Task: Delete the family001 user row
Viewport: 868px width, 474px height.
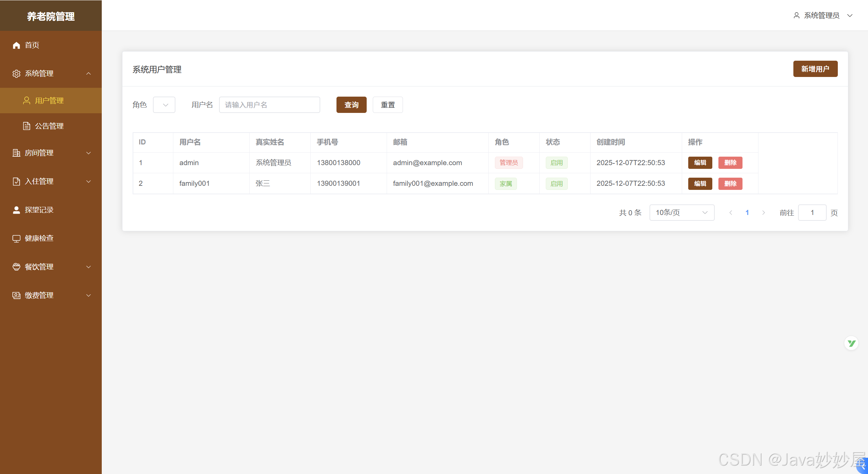Action: click(x=730, y=184)
